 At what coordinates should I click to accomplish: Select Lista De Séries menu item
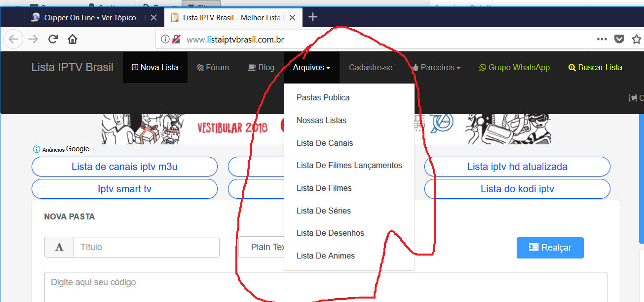[349, 211]
